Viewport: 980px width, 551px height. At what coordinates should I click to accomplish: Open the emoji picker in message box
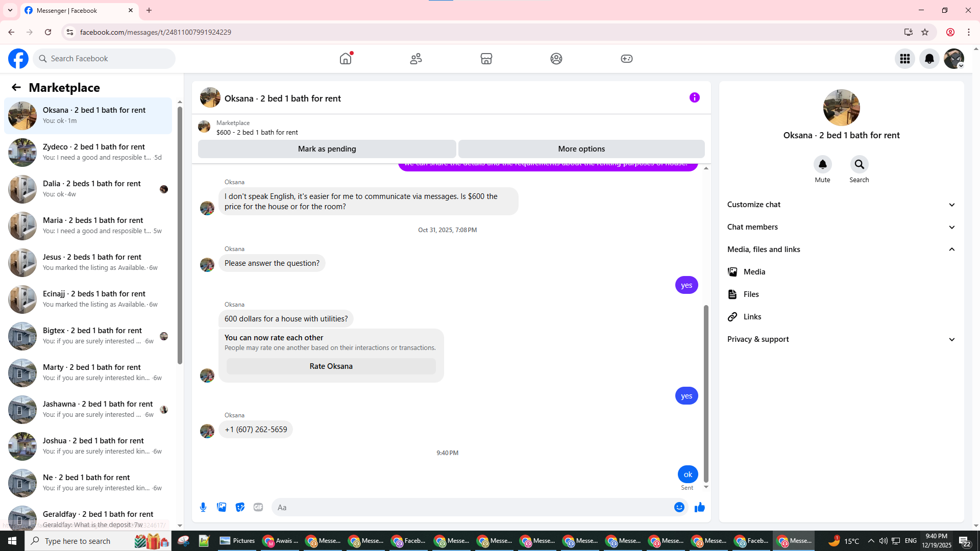[679, 507]
